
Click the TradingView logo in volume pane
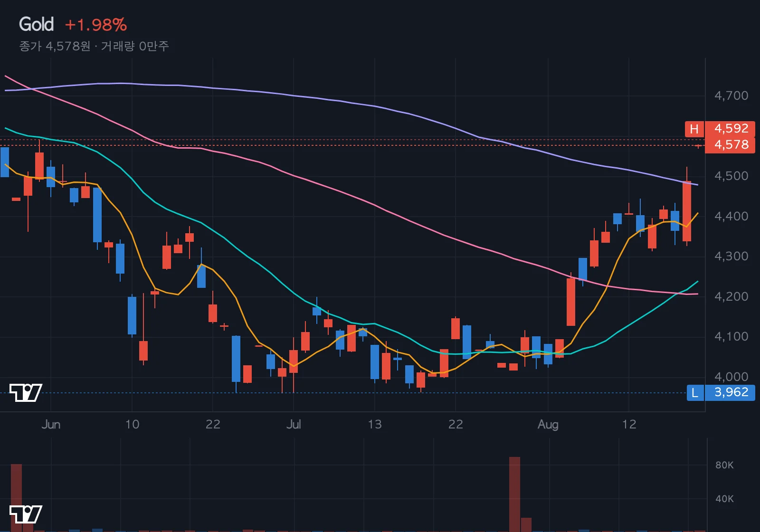pyautogui.click(x=26, y=514)
